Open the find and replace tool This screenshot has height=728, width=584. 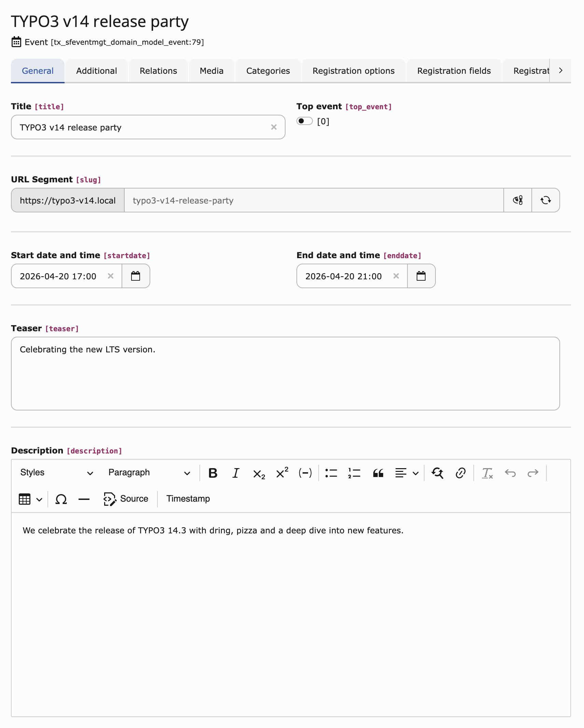tap(437, 473)
